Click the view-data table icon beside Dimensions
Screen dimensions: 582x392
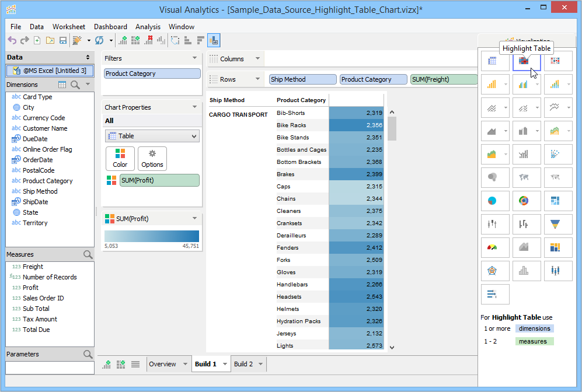pyautogui.click(x=62, y=85)
